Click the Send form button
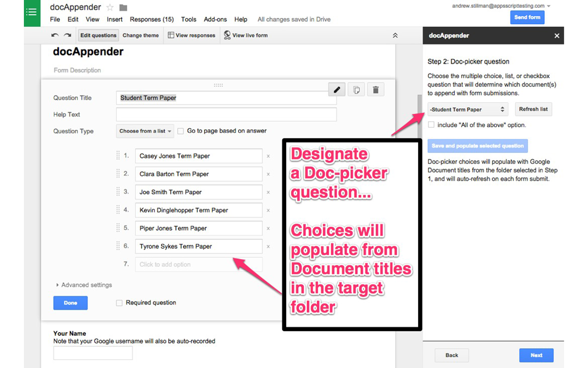This screenshot has height=368, width=588. [527, 17]
